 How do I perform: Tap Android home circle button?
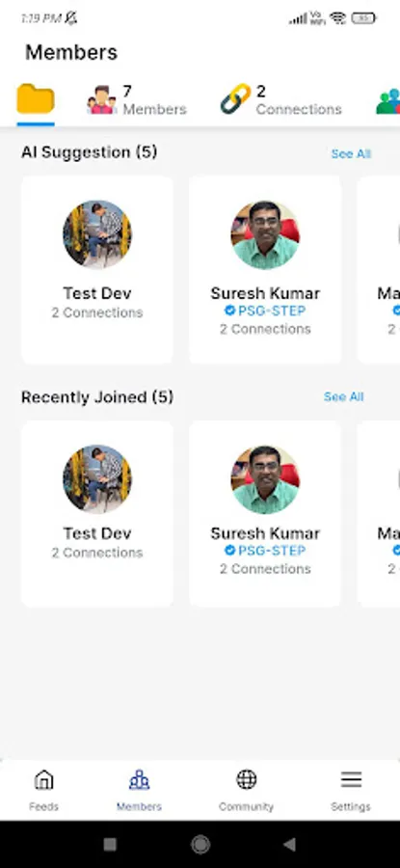pos(200,844)
